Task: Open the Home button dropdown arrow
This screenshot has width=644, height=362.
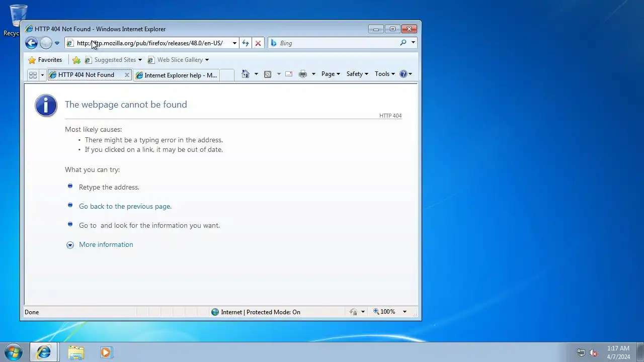Action: click(256, 74)
